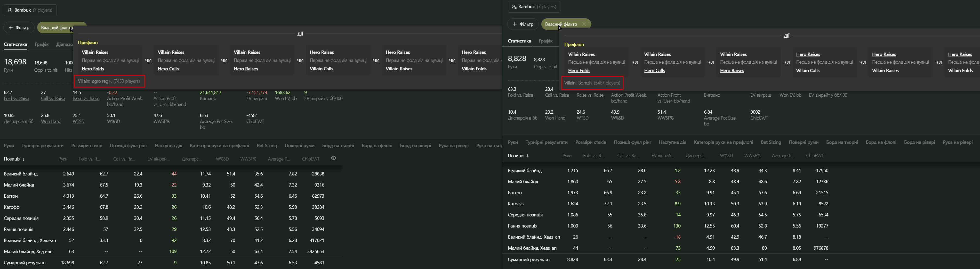The height and width of the screenshot is (269, 980).
Task: Click the Hero Folds link in the agro reg+ popup
Action: pos(93,69)
